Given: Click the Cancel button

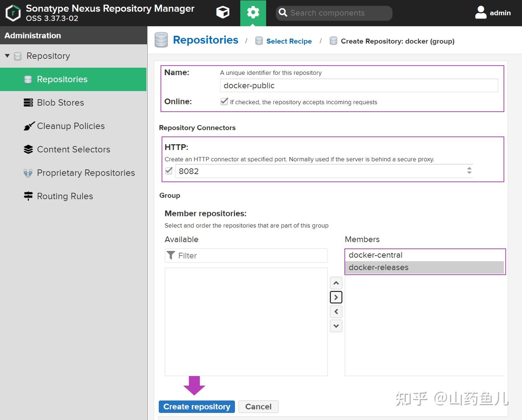Looking at the screenshot, I should pos(258,407).
